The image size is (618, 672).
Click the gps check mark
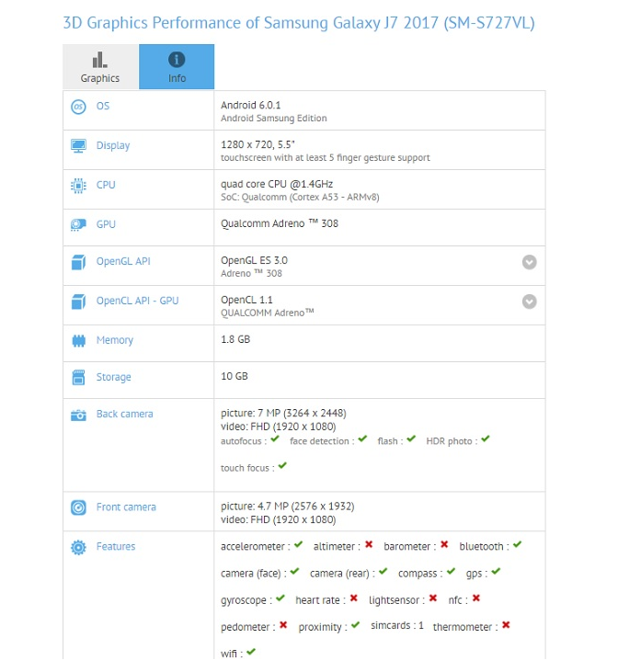[497, 571]
